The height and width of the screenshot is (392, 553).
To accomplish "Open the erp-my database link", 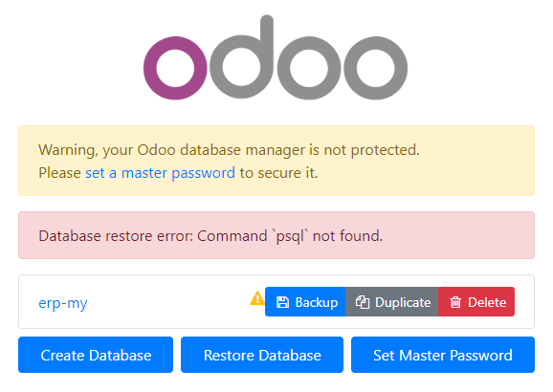I will point(63,303).
